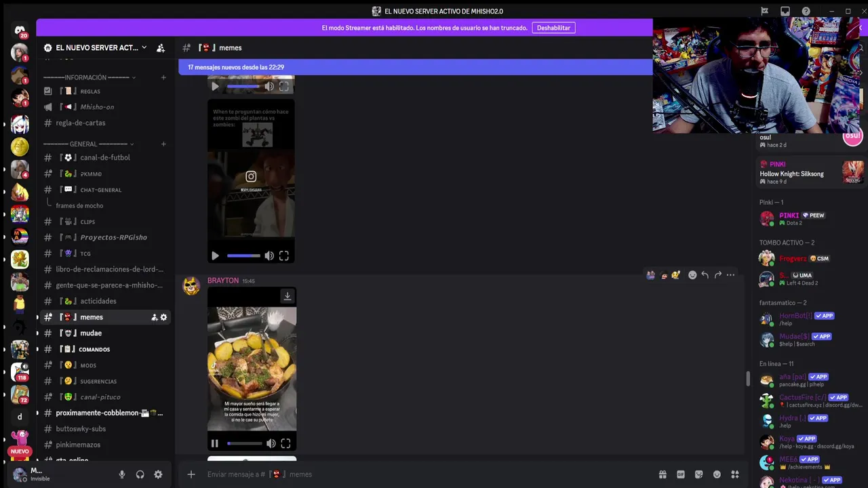Viewport: 868px width, 488px height.
Task: Click the chat scrollbar thumb
Action: tap(748, 379)
